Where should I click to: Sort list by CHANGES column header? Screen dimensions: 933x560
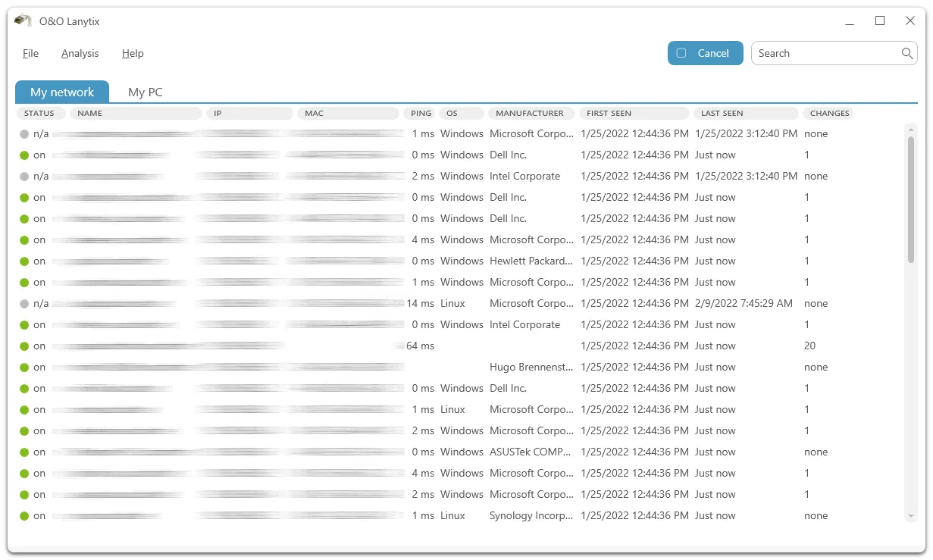pyautogui.click(x=829, y=114)
